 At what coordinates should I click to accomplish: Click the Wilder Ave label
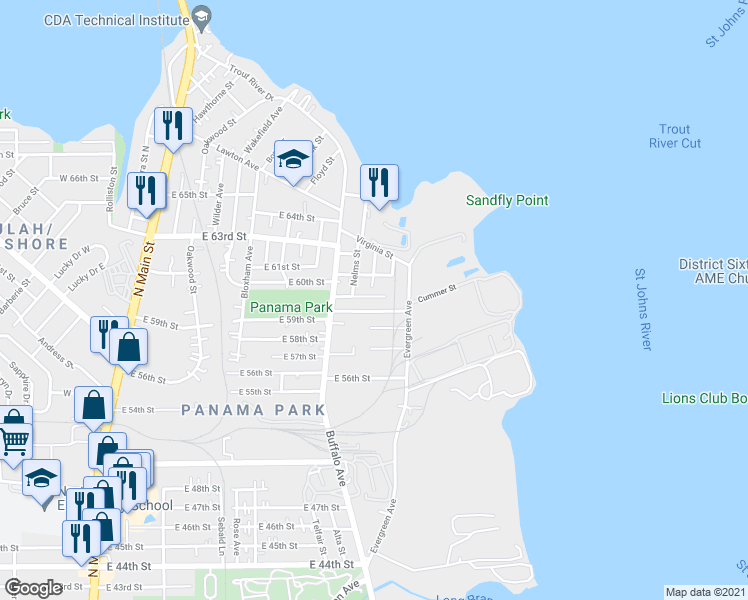pos(218,205)
